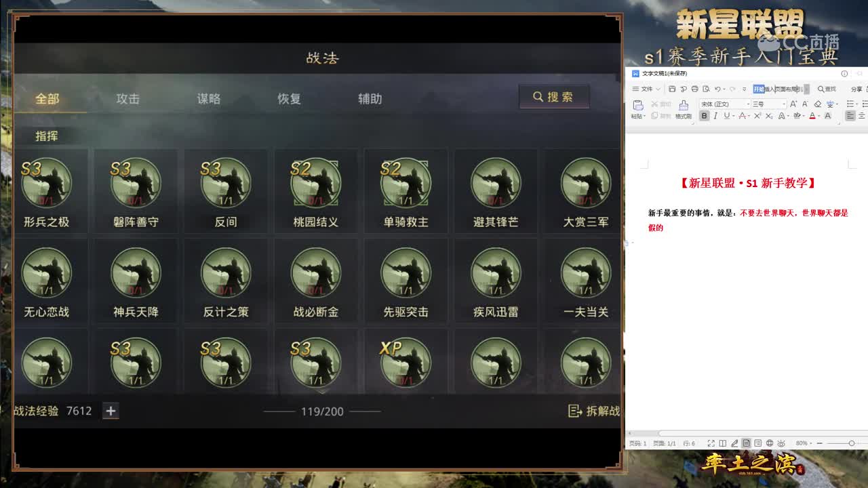Viewport: 868px width, 488px height.
Task: Open the 避其锋芒 skill icon
Action: pos(496,183)
